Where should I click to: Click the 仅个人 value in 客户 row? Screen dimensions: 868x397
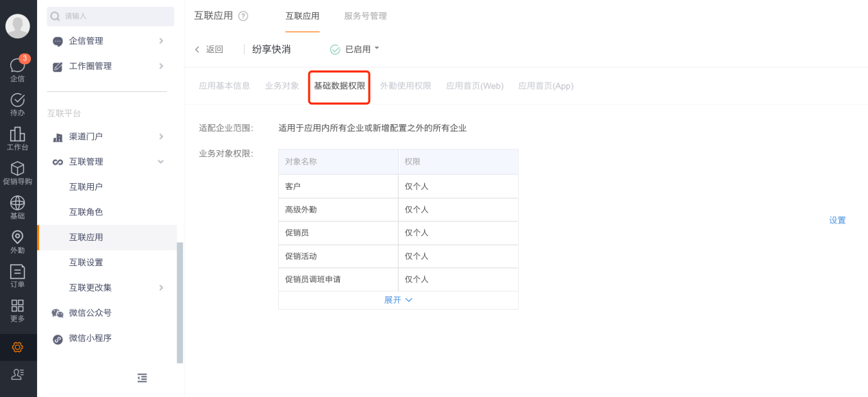click(417, 187)
